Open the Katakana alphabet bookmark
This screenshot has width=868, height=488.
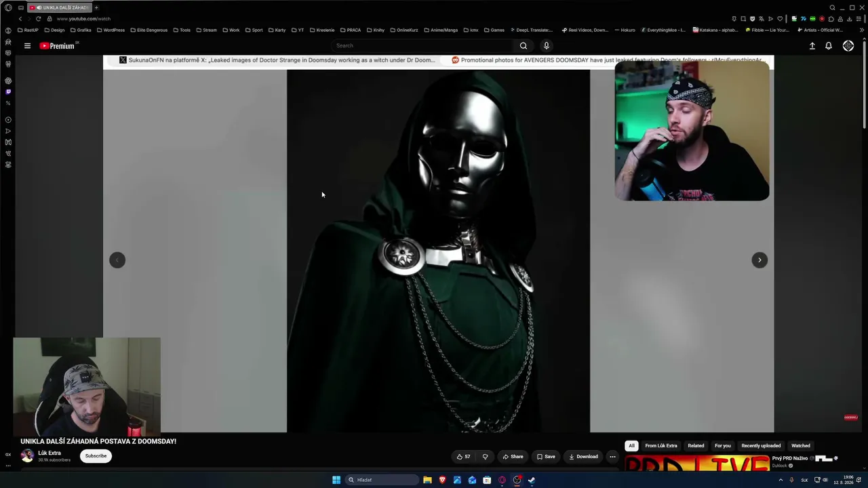[715, 30]
